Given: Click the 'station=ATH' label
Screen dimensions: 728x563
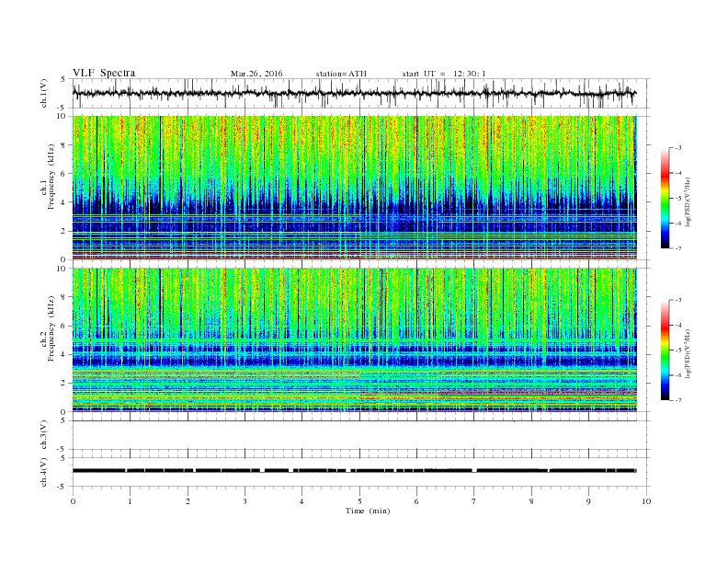Looking at the screenshot, I should (x=341, y=74).
